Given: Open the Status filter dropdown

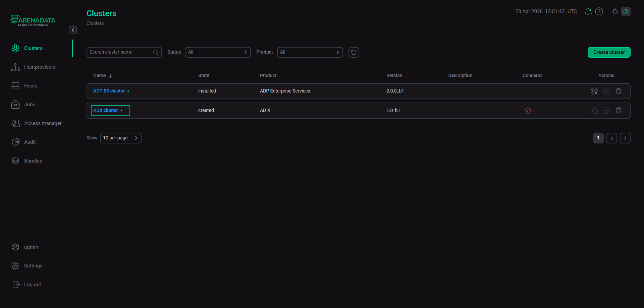Looking at the screenshot, I should click(x=218, y=52).
